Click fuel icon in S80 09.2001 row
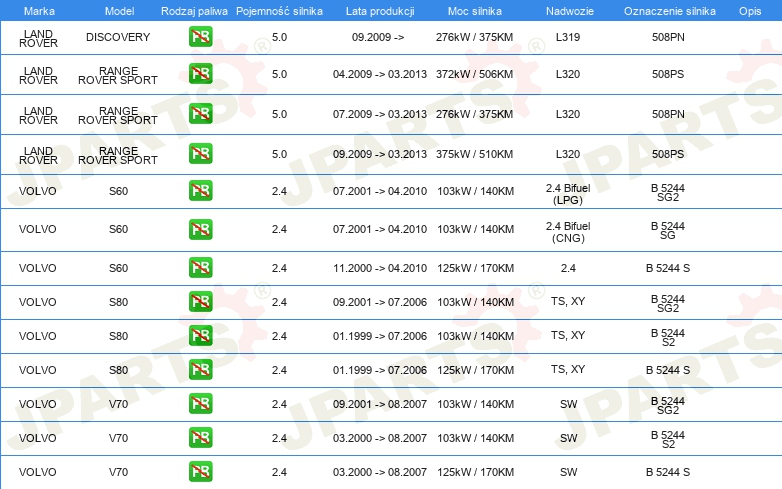Viewport: 782px width, 489px height. [200, 302]
